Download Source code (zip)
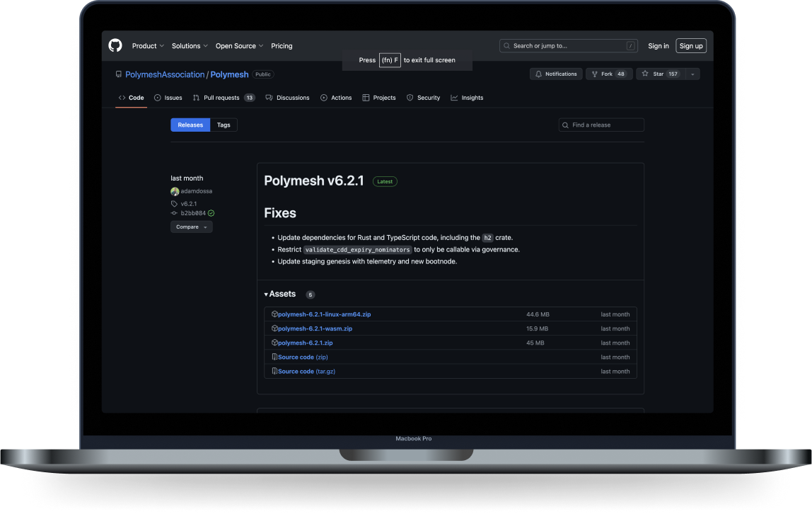 303,357
